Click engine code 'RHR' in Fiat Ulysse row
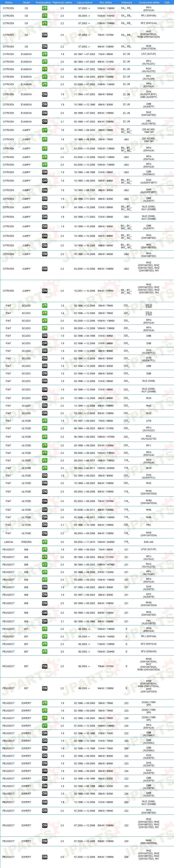The height and width of the screenshot is (868, 174). pos(149,517)
